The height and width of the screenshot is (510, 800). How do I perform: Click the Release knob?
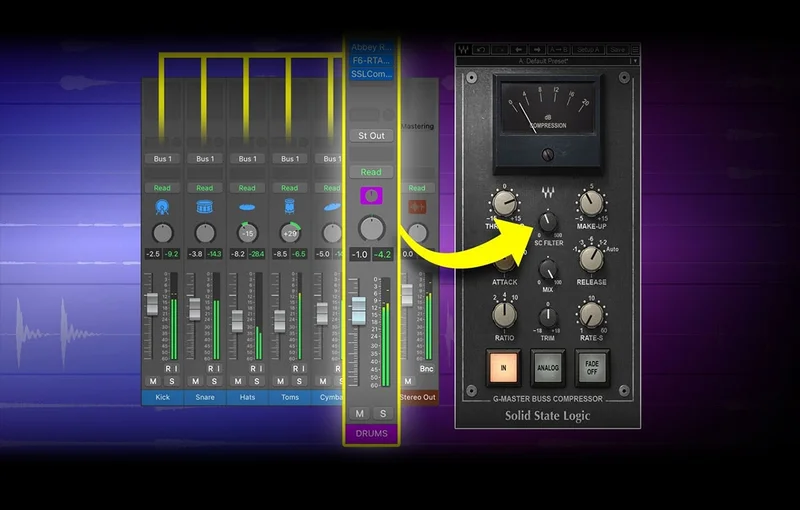(591, 259)
